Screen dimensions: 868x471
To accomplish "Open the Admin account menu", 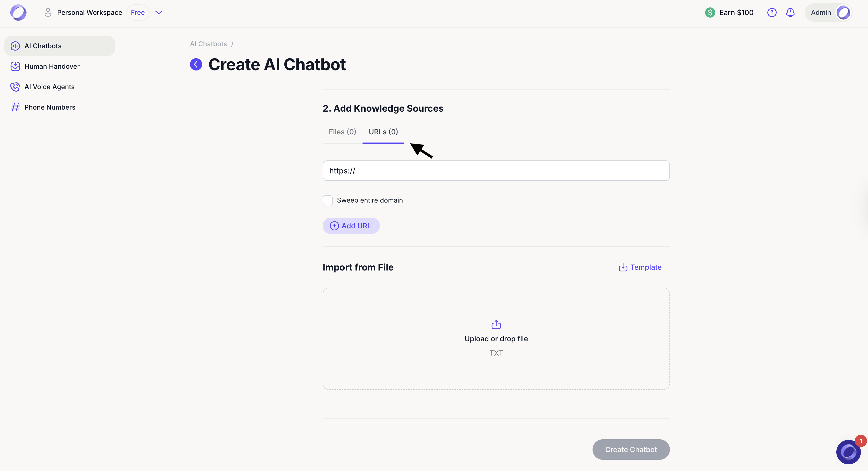I will pos(821,13).
